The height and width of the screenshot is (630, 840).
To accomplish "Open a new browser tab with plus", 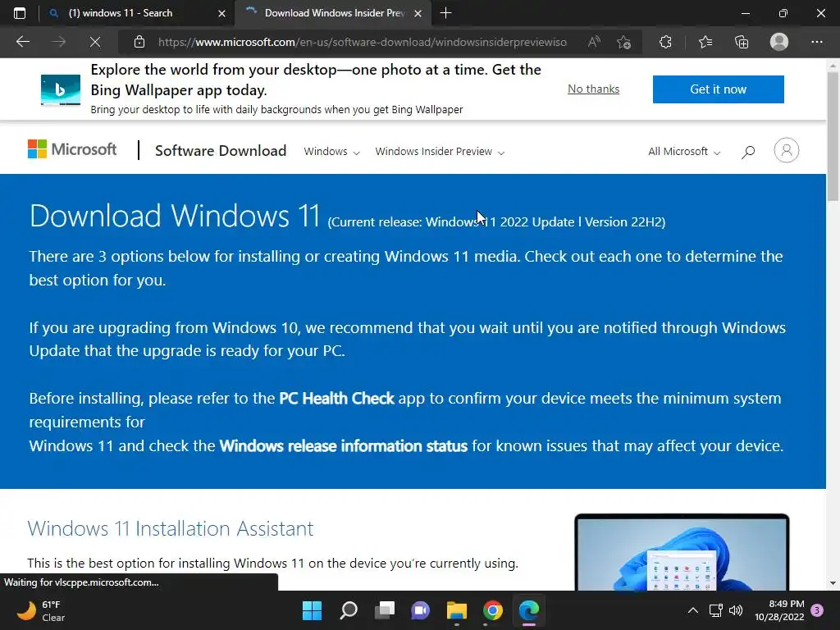I will point(445,13).
